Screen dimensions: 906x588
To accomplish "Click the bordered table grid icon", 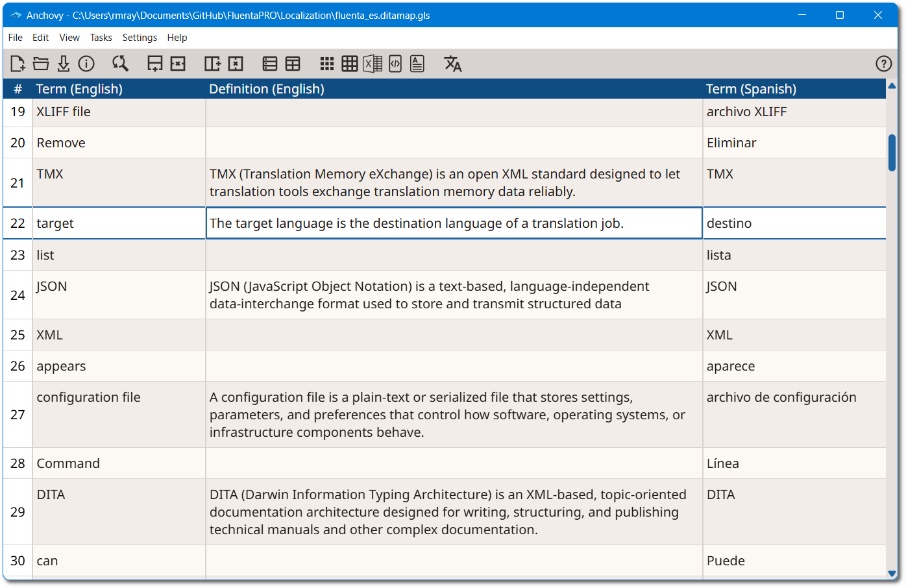I will pyautogui.click(x=350, y=64).
